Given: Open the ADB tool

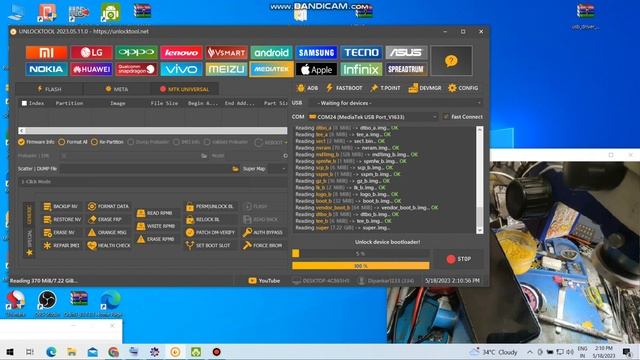Looking at the screenshot, I should coord(307,88).
